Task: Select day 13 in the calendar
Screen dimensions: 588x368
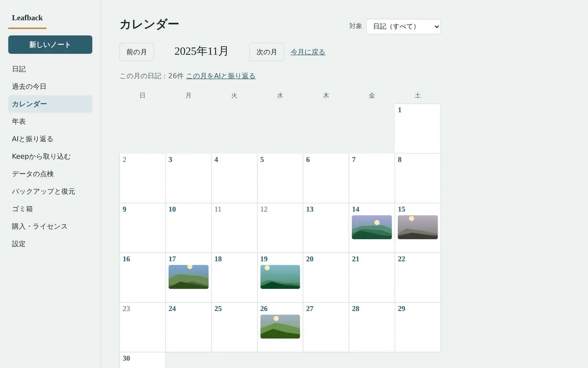Action: coord(326,228)
